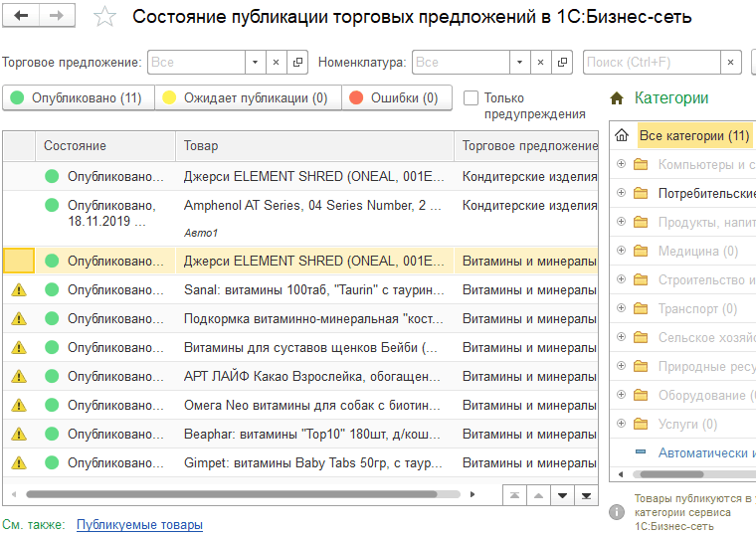Clear the Номенклатура field with the X button
756x537 pixels.
542,63
